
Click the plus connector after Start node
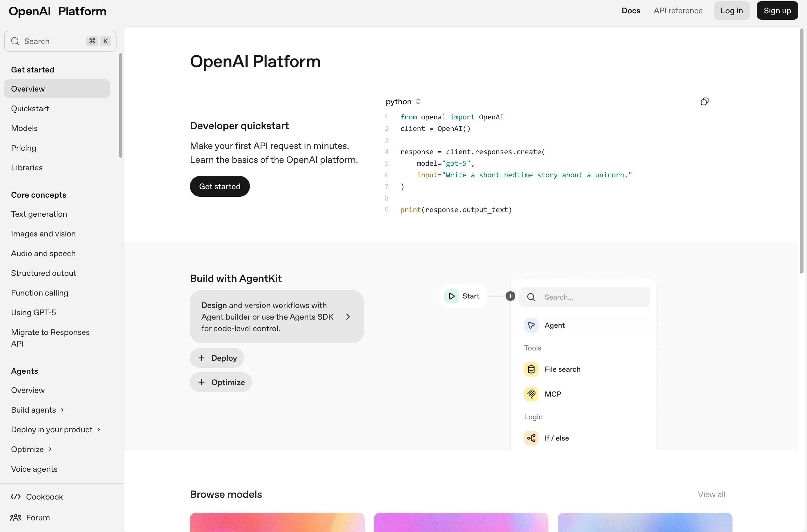pos(510,296)
